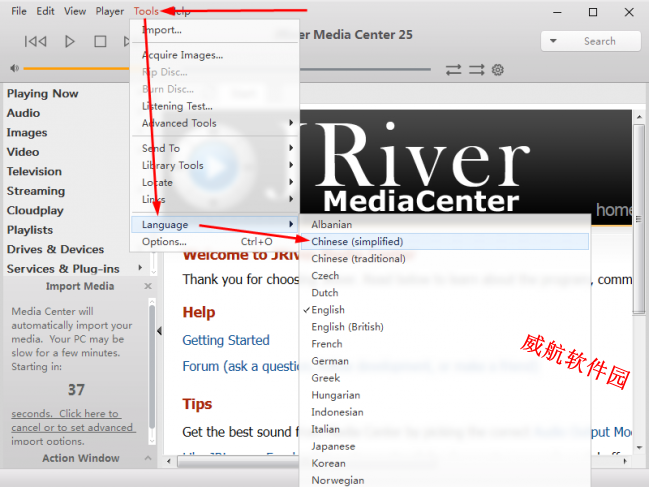Toggle the repeat mode icon
This screenshot has height=487, width=649.
click(x=454, y=70)
